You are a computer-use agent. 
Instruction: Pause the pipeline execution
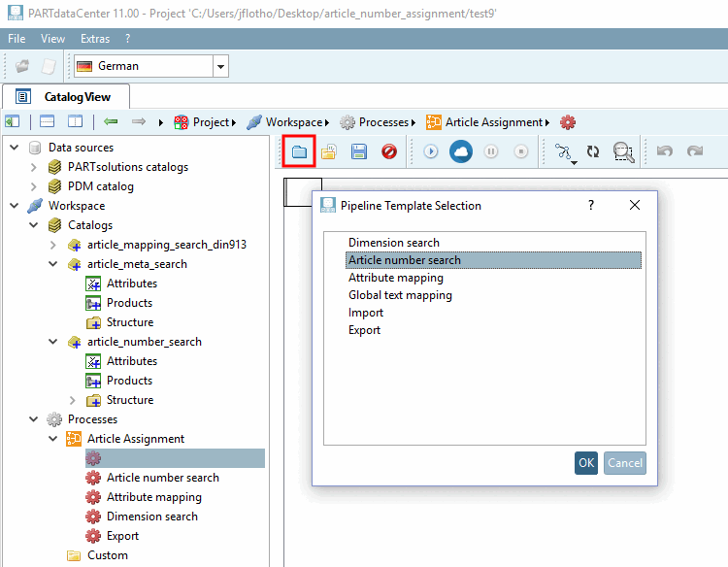click(x=491, y=151)
